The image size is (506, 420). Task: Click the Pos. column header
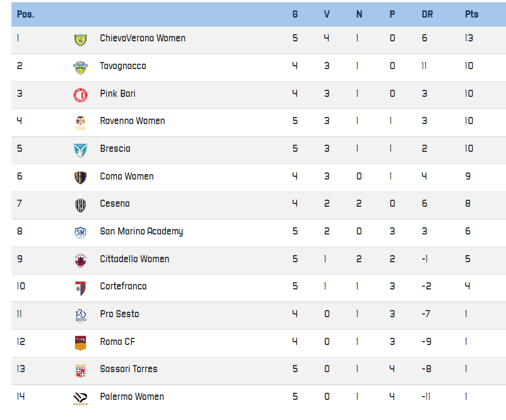click(x=26, y=14)
